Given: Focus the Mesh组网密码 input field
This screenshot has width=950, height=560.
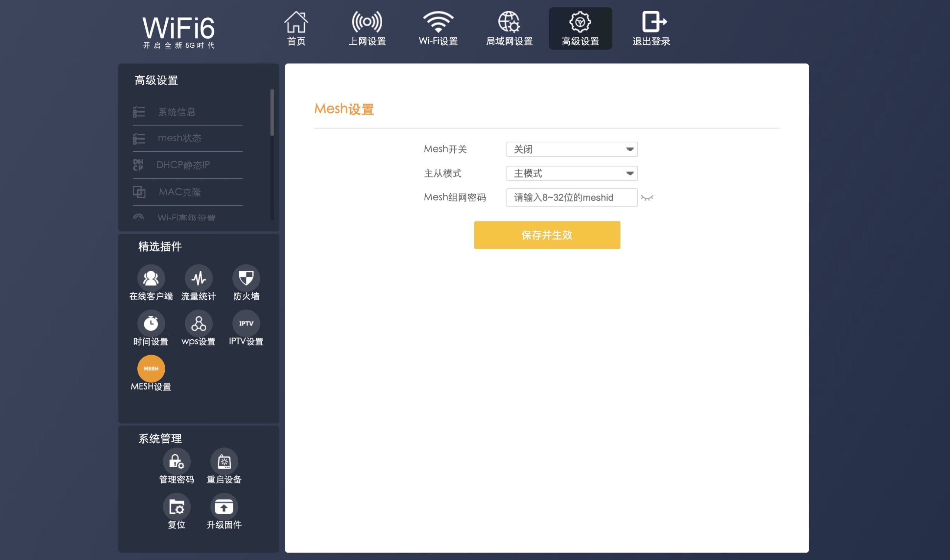Looking at the screenshot, I should 571,198.
